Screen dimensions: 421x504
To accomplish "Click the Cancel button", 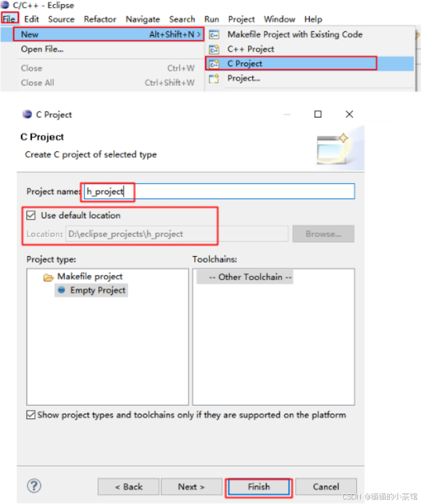I will (326, 486).
